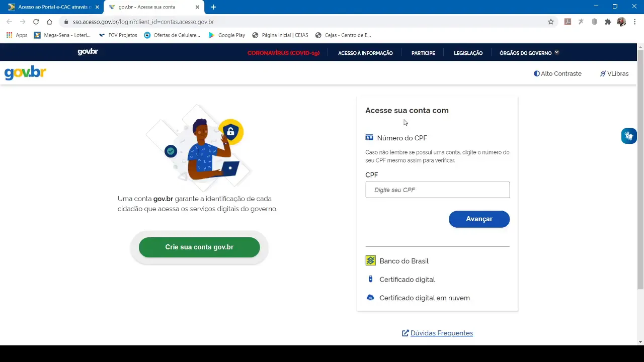The height and width of the screenshot is (362, 644).
Task: Open Ofertas de Celulares bookmark
Action: click(172, 35)
